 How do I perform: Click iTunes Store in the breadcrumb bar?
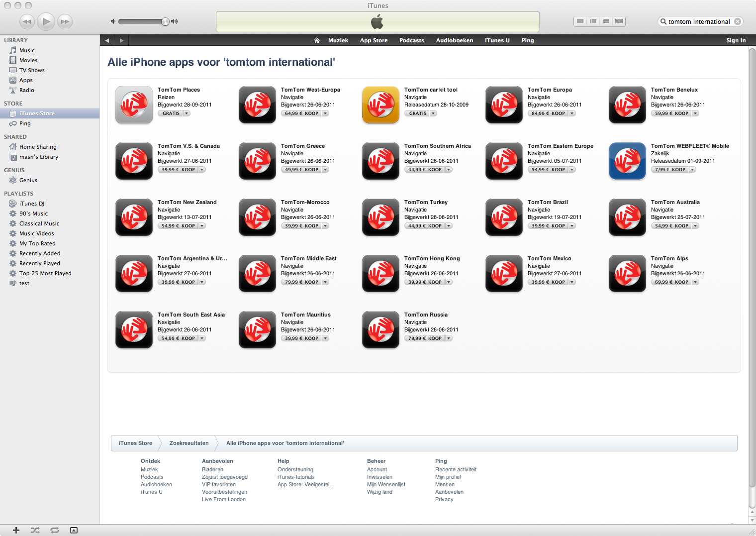coord(135,443)
